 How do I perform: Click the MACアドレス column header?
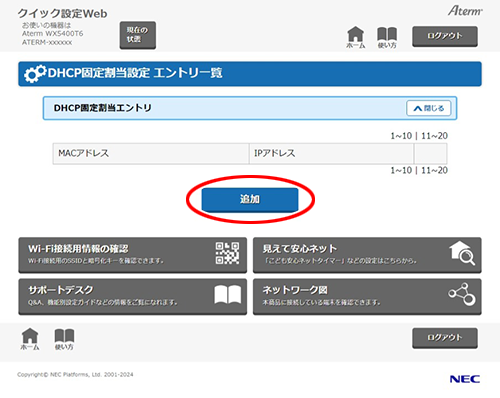tap(151, 153)
